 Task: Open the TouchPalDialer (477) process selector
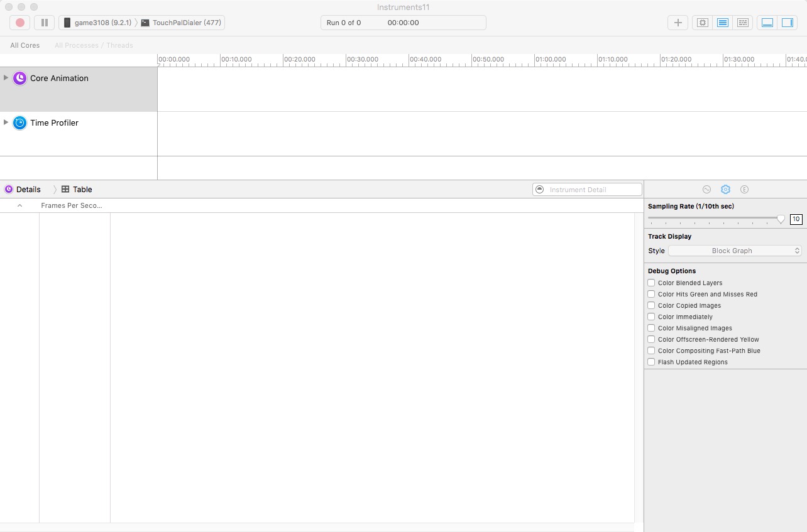tap(182, 23)
